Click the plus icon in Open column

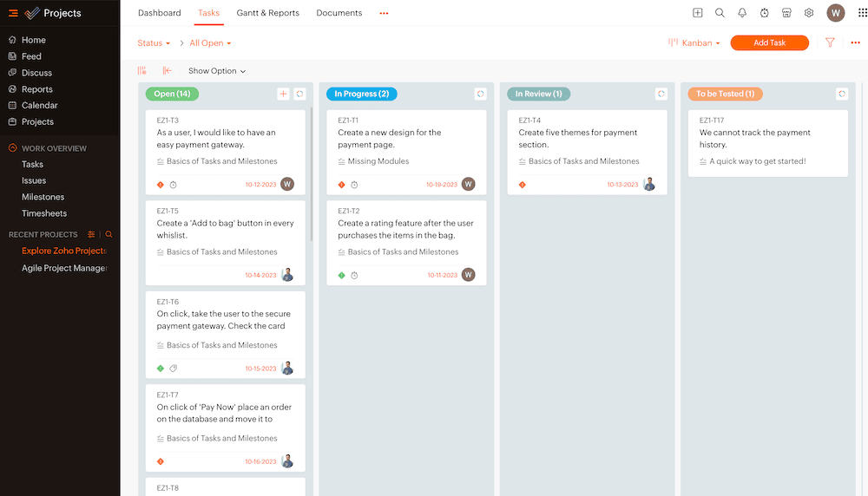pos(283,94)
